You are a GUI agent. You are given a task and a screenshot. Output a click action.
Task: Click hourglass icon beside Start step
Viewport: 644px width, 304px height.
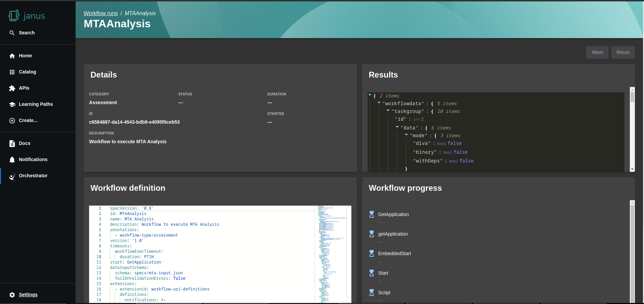click(x=372, y=273)
